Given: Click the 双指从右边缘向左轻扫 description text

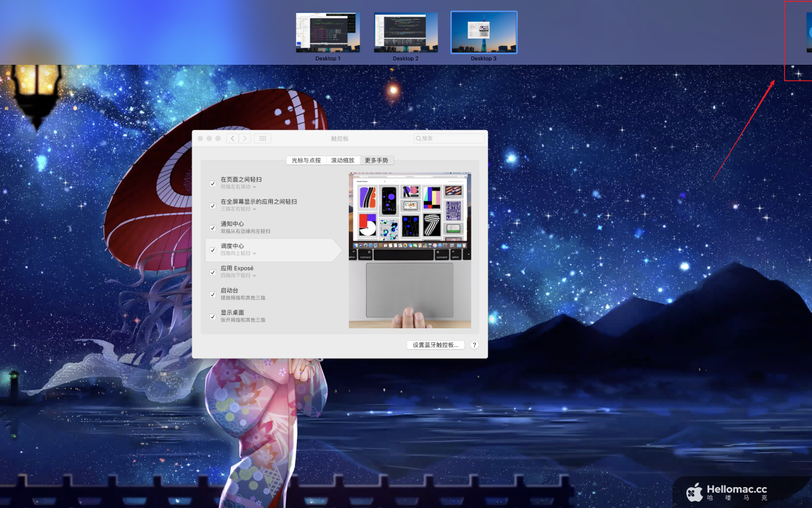Looking at the screenshot, I should coord(246,231).
